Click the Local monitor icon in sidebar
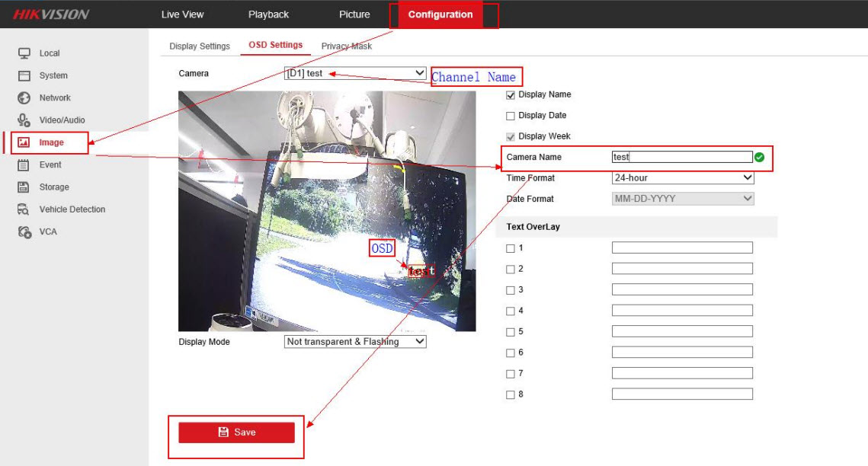Viewport: 868px width, 466px height. pyautogui.click(x=24, y=53)
